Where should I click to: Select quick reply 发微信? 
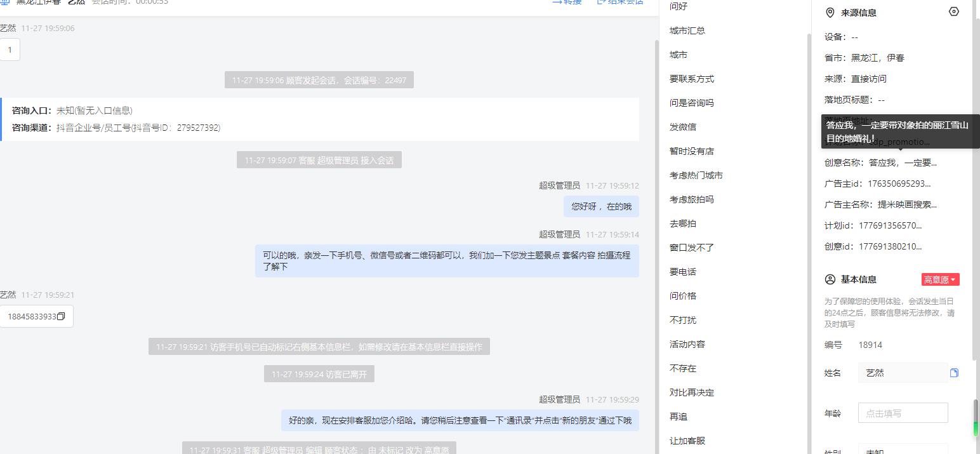(x=683, y=127)
